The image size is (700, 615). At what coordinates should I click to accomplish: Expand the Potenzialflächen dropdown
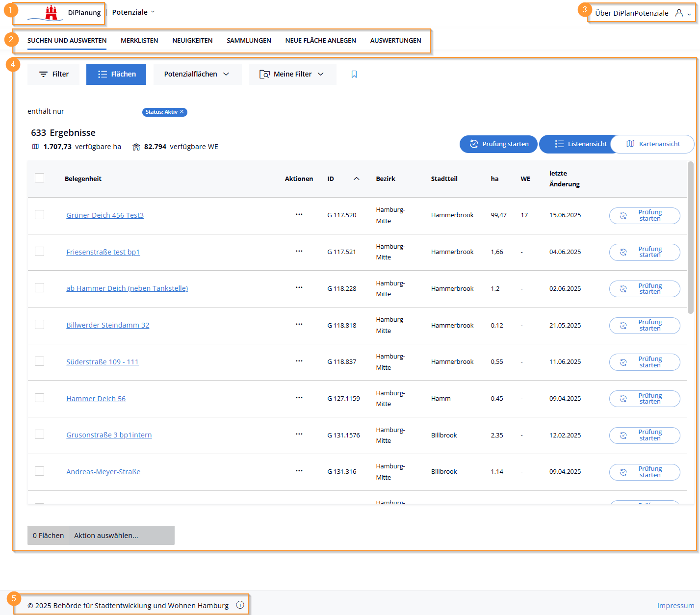pos(197,74)
